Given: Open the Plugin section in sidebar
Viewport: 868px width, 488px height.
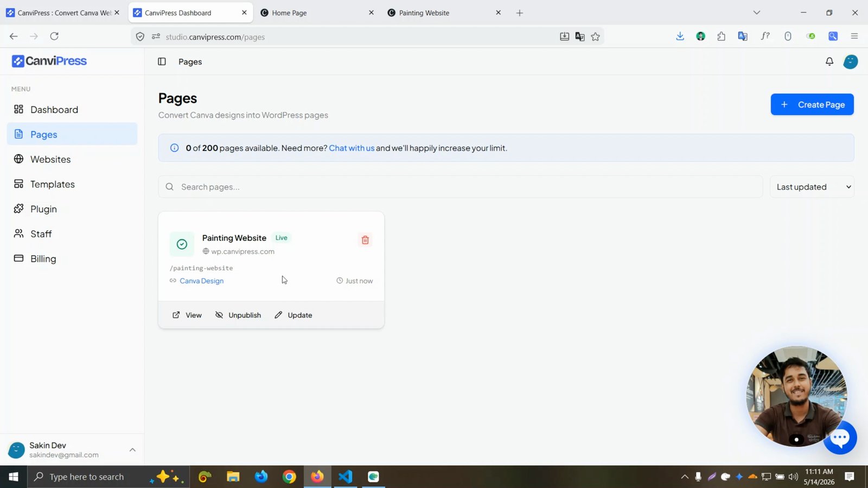Looking at the screenshot, I should click(x=72, y=209).
